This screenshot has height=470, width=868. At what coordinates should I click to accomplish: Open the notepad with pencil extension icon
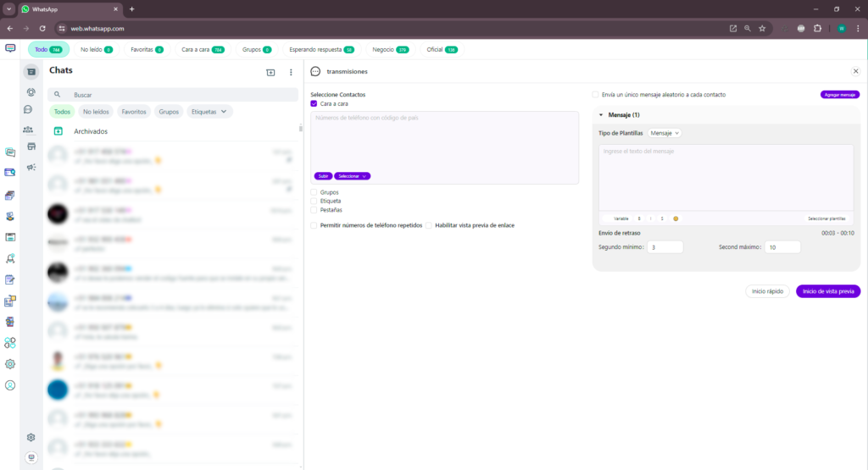point(10,279)
